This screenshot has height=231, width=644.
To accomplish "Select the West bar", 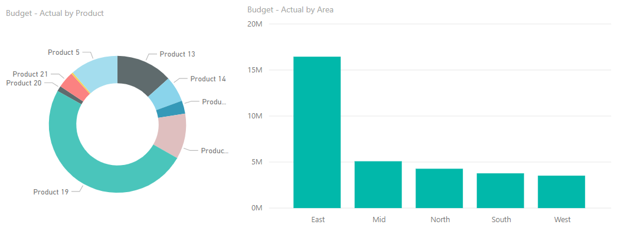I will (x=561, y=192).
